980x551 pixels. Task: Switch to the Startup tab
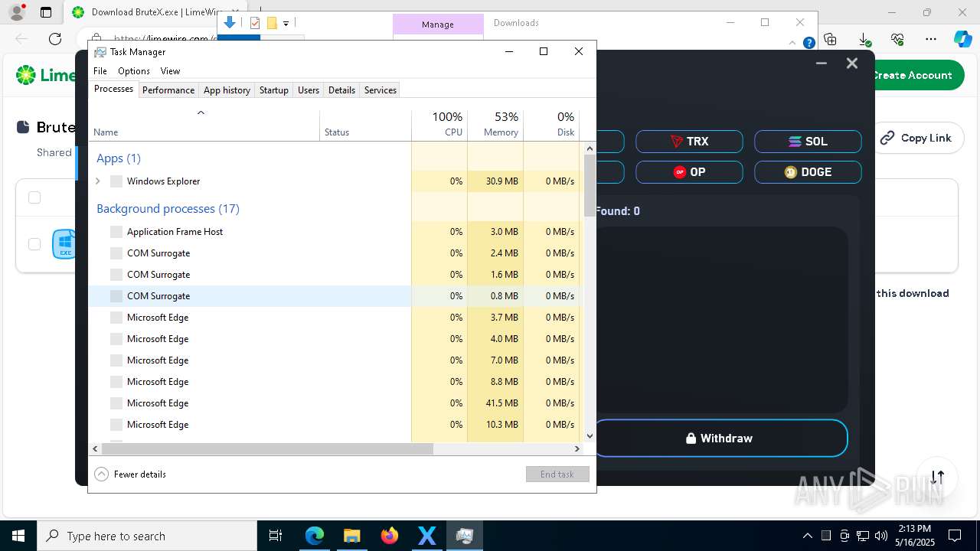click(x=273, y=90)
